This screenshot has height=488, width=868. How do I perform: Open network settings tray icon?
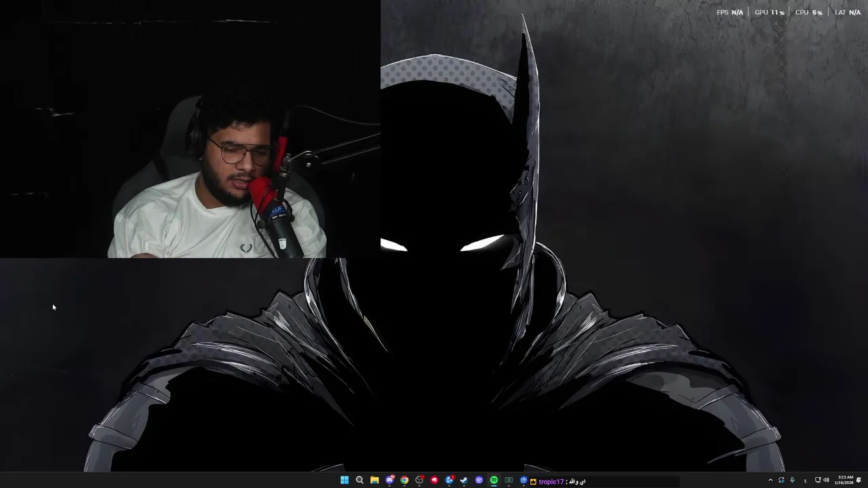click(818, 480)
